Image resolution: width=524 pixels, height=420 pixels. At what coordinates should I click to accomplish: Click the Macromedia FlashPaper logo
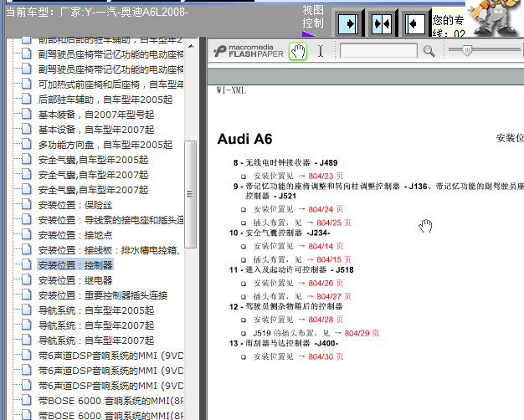point(248,51)
